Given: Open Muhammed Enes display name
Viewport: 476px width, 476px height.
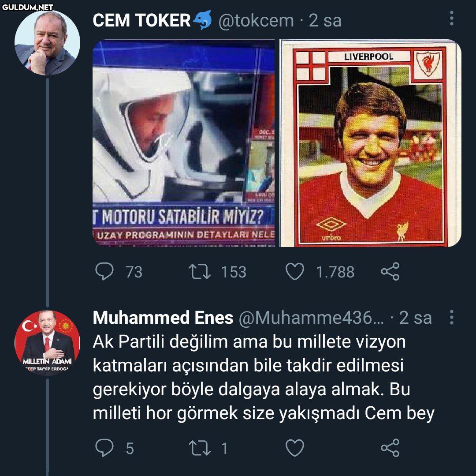Looking at the screenshot, I should click(163, 318).
